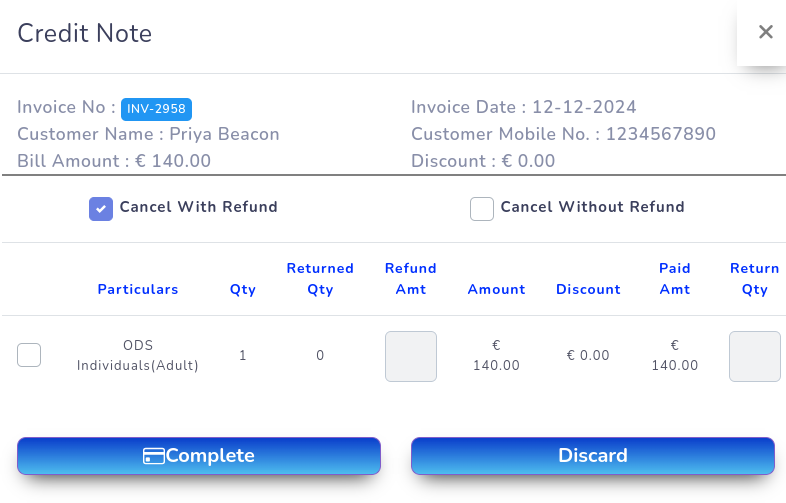Select the ODS Individuals(Adult) row checkbox
786x503 pixels.
point(29,355)
